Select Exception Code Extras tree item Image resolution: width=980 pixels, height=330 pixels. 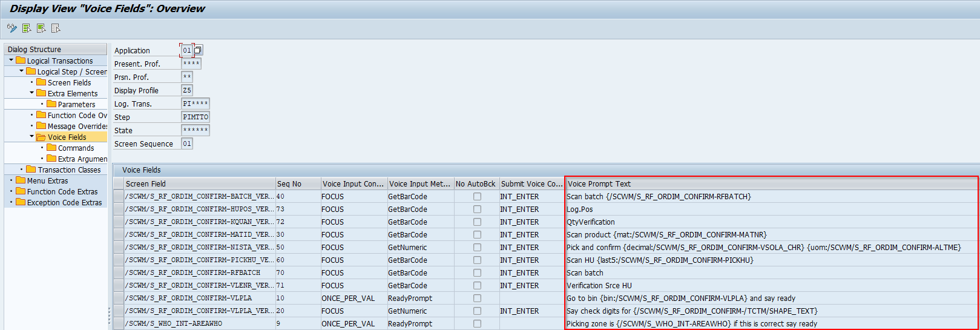click(x=64, y=203)
